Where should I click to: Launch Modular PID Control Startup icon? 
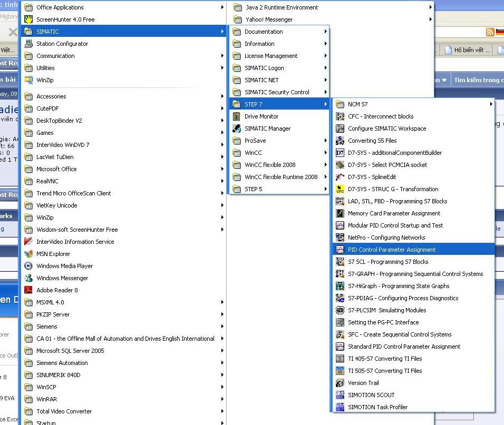point(340,225)
